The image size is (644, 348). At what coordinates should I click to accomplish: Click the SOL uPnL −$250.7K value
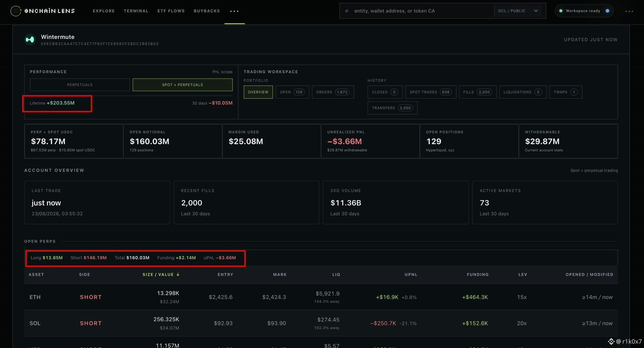point(383,323)
